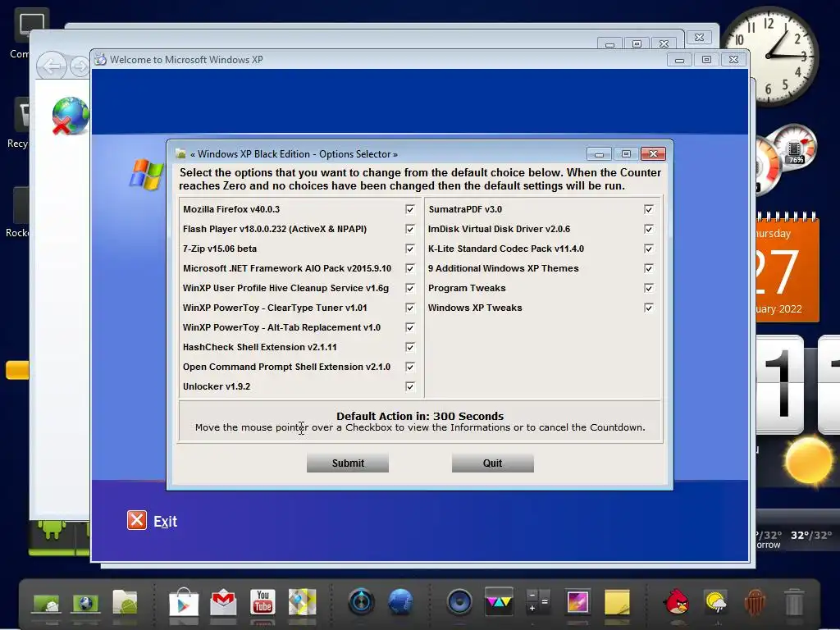Screen dimensions: 840x630
Task: Click the Options Selector title bar icon
Action: point(180,154)
